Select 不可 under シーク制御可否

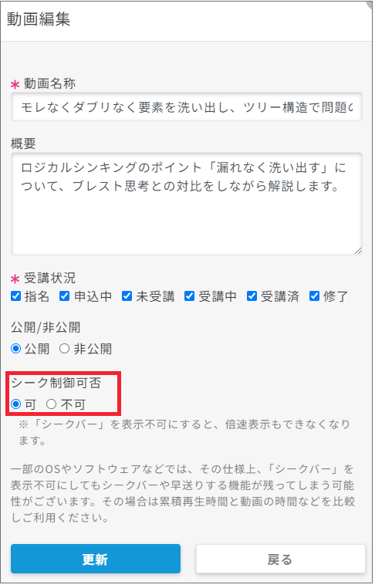(52, 404)
